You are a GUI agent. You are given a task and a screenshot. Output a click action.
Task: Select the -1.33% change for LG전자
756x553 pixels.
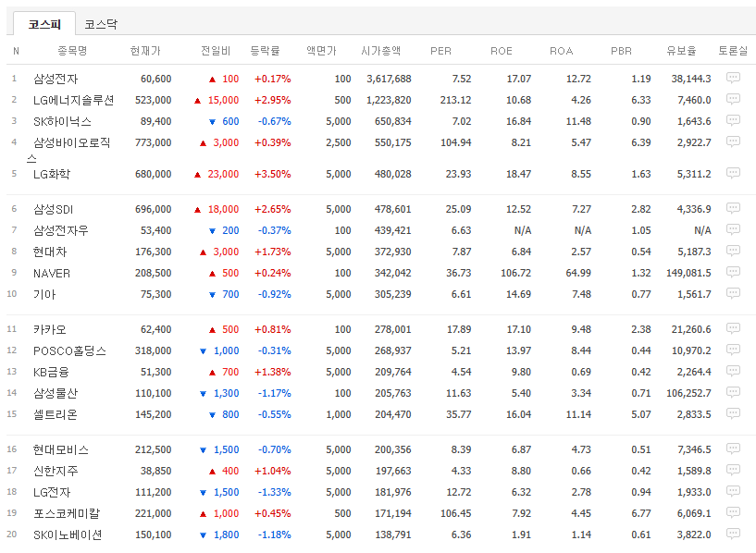pyautogui.click(x=274, y=492)
